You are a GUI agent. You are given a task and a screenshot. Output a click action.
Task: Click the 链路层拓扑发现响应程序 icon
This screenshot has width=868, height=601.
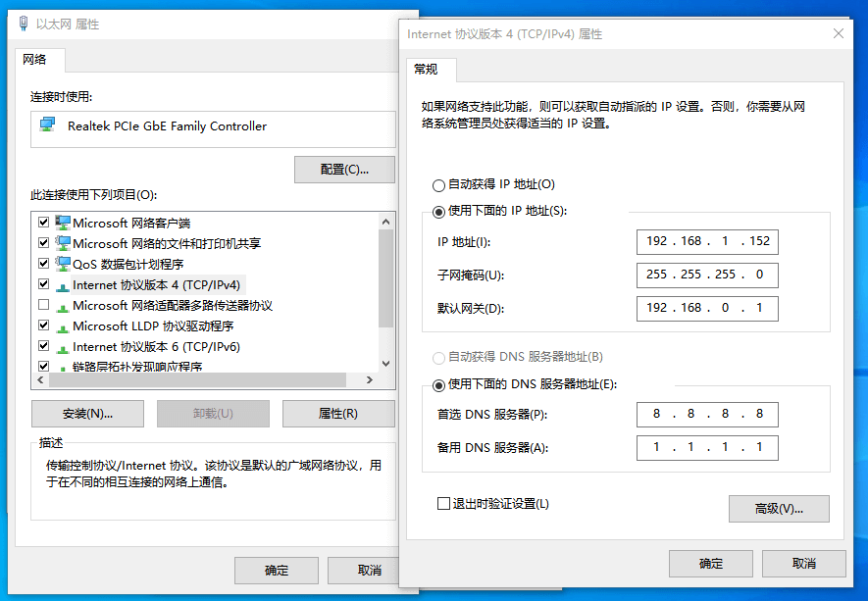[x=63, y=367]
